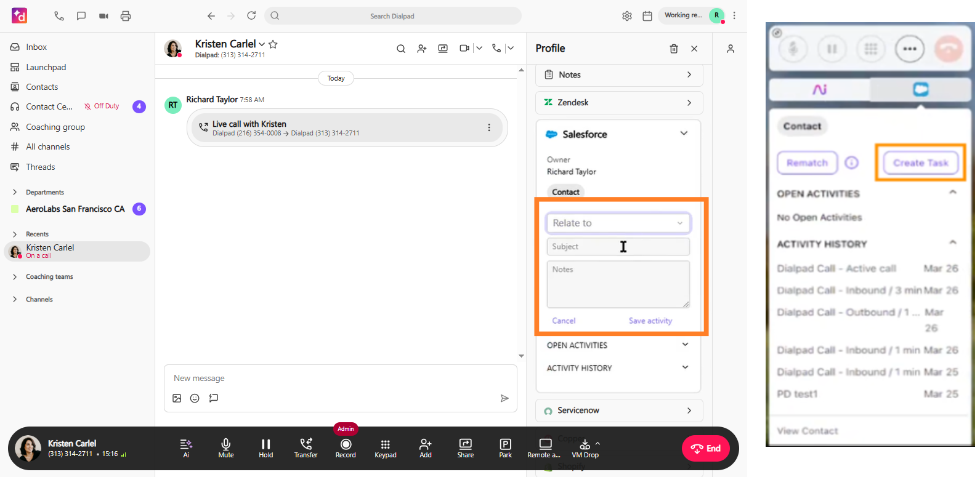The width and height of the screenshot is (980, 477).
Task: Toggle call Record button
Action: point(346,448)
